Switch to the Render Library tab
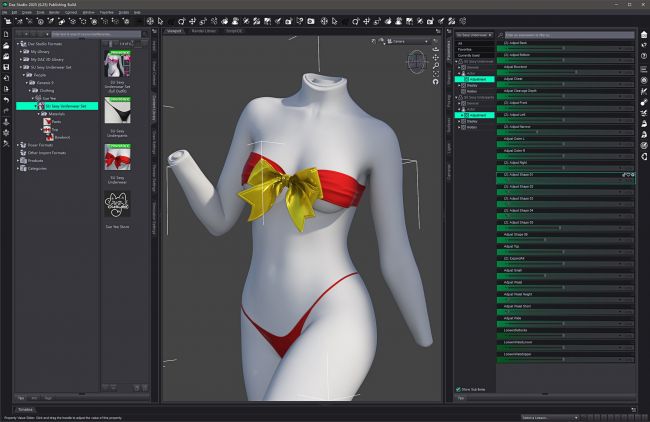 click(204, 30)
